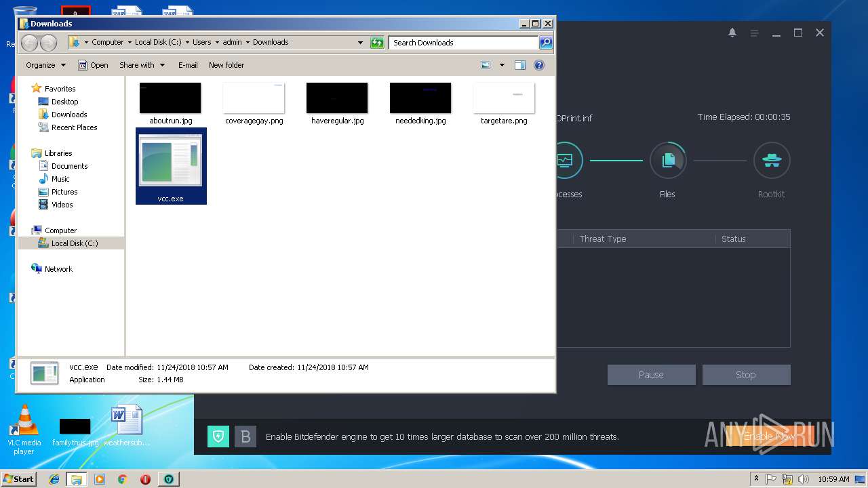Toggle the preview pane icon
Screen dimensions: 868x488
click(x=520, y=65)
